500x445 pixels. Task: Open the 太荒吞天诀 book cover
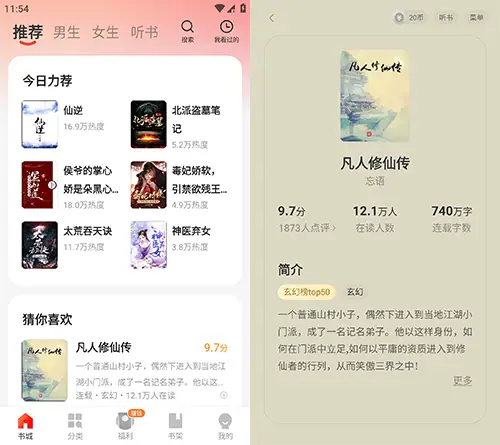coord(40,245)
